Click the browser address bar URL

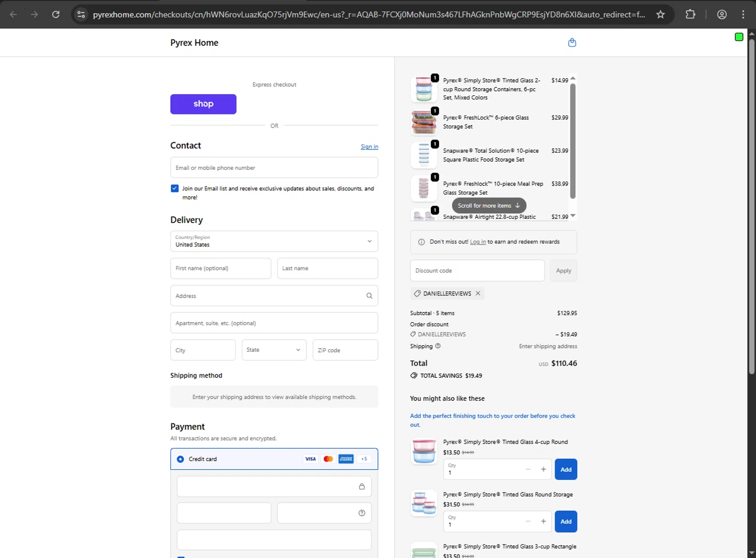[369, 15]
